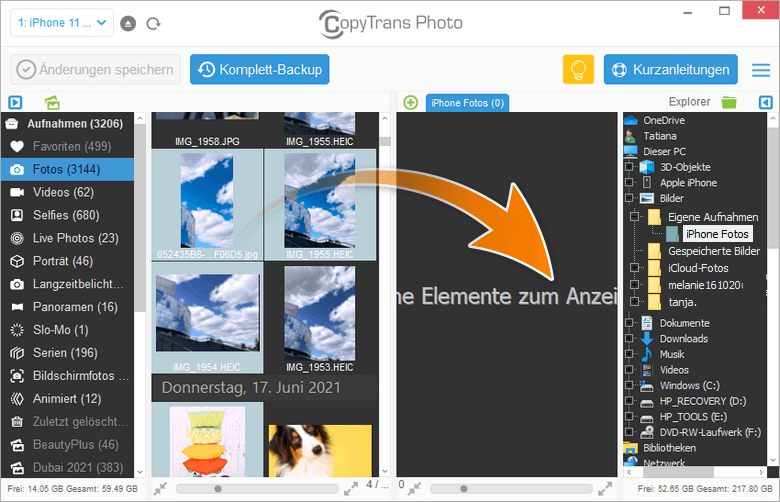Open Langzeitbelicht... category
780x502 pixels.
pyautogui.click(x=68, y=284)
